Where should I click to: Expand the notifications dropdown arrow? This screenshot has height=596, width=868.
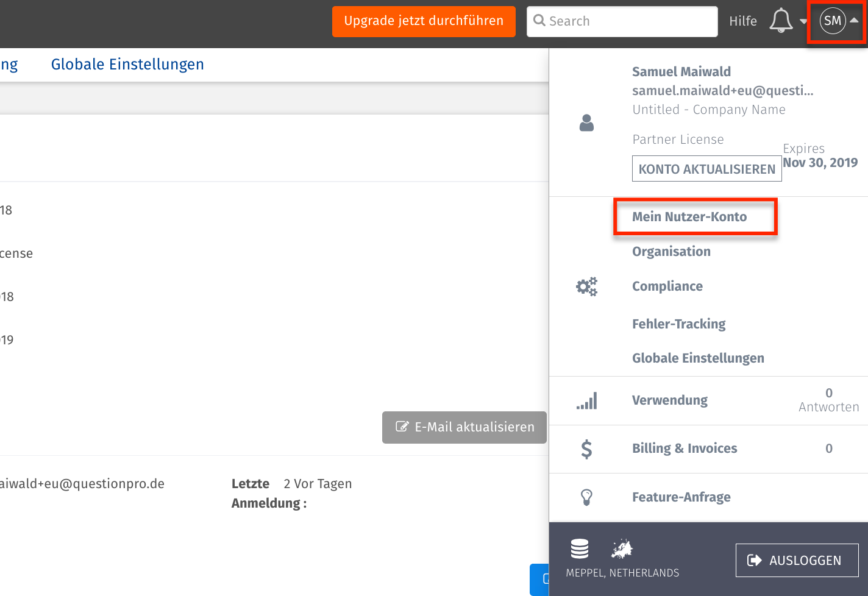point(803,21)
